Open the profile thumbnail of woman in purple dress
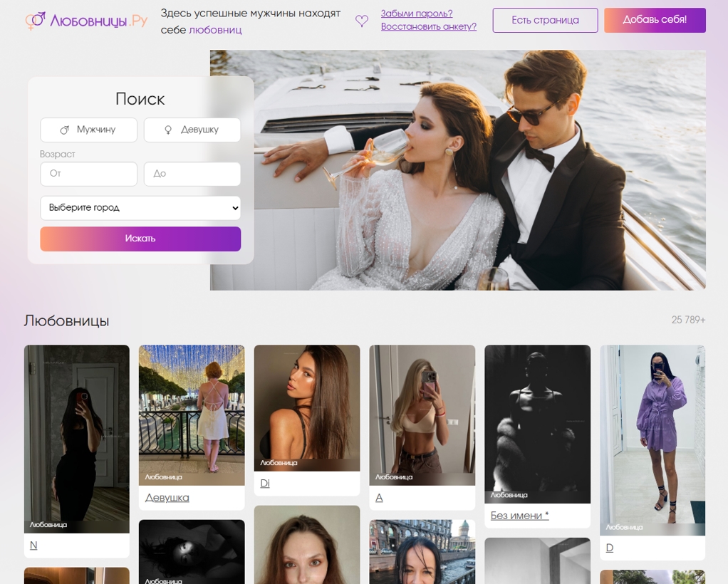This screenshot has height=584, width=728. click(x=652, y=439)
